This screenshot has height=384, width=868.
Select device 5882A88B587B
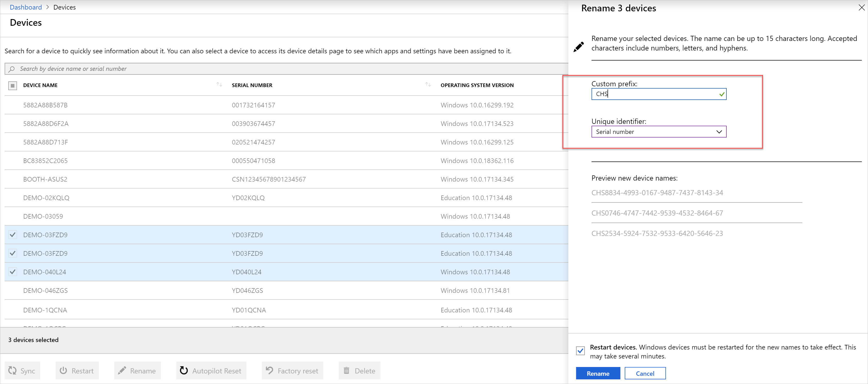46,105
